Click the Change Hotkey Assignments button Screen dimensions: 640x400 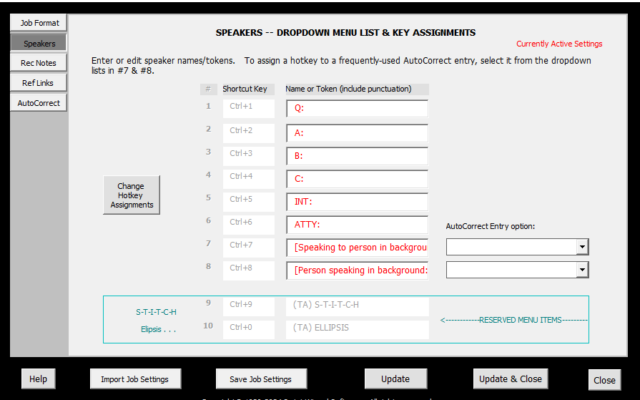click(x=131, y=195)
